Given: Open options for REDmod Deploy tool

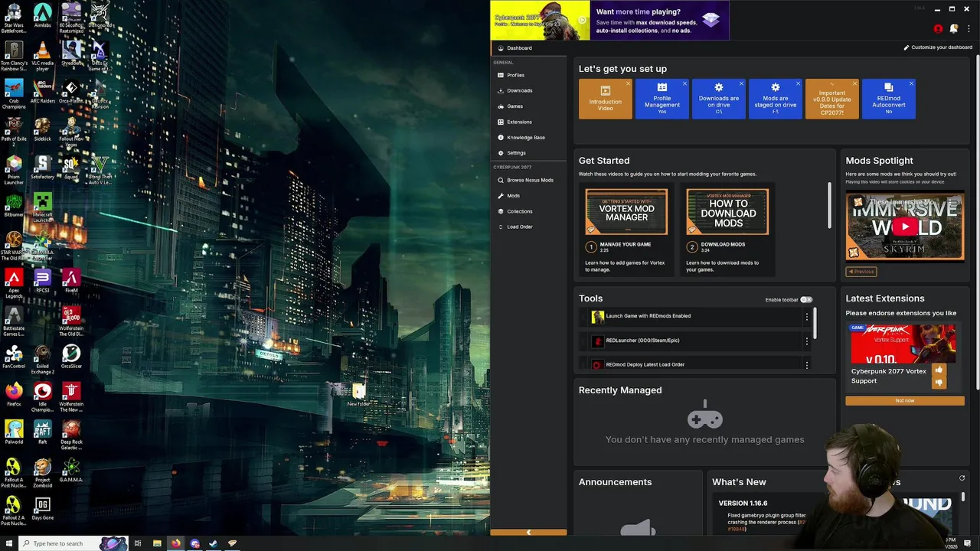Looking at the screenshot, I should 806,365.
